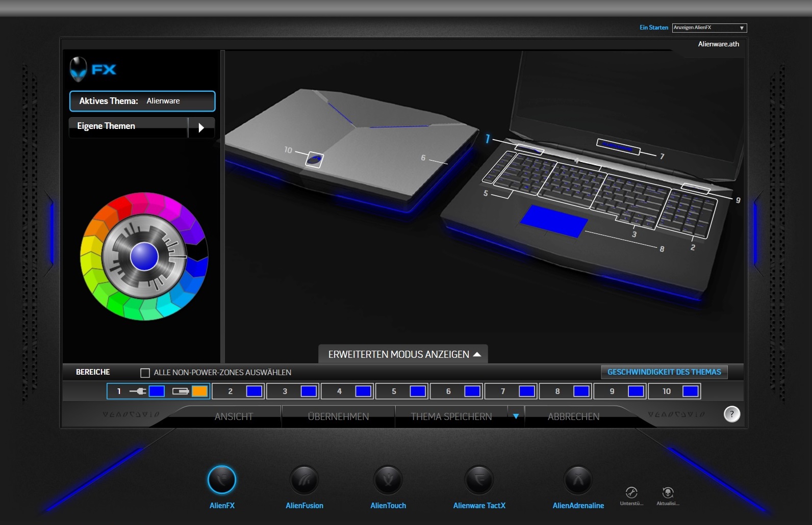The image size is (812, 525).
Task: Select zone 1 battery power icon
Action: 181,391
